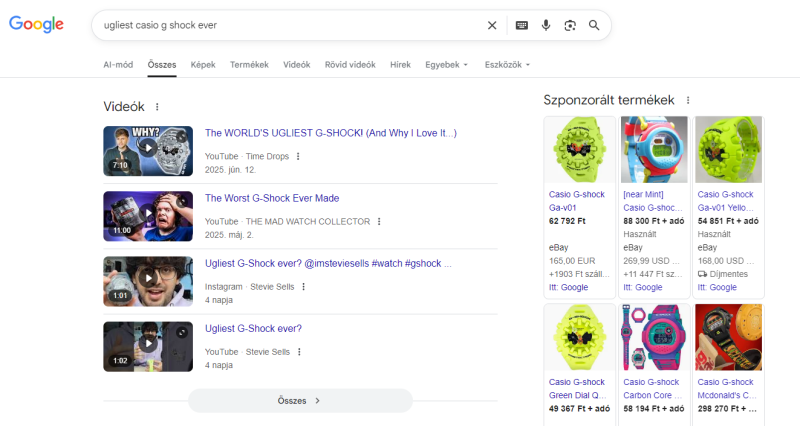Open the Termékek tab

pyautogui.click(x=249, y=65)
